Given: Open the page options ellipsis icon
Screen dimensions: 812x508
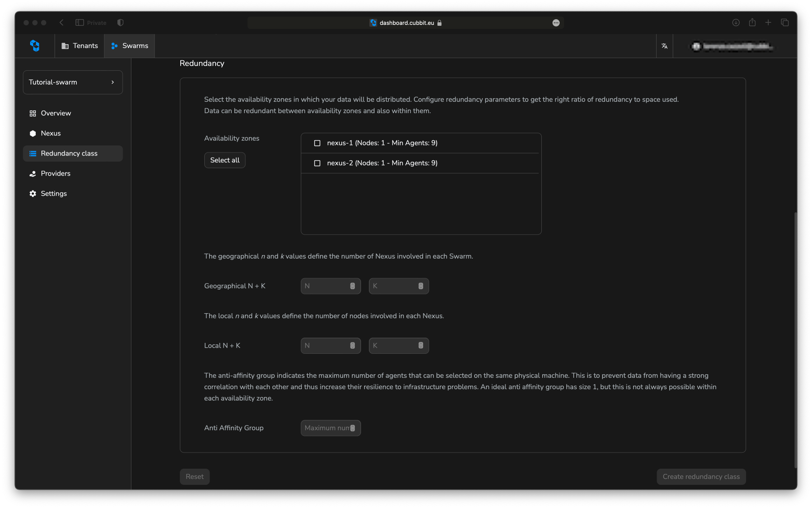Looking at the screenshot, I should pos(556,23).
